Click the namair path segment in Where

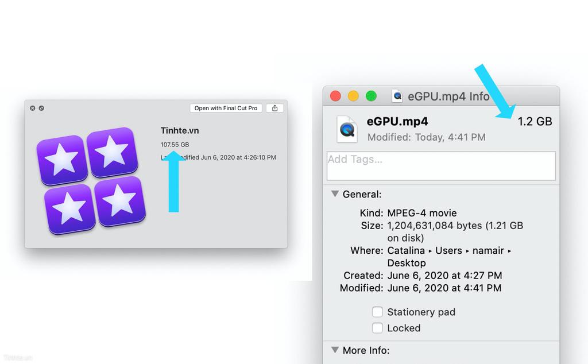tap(488, 250)
